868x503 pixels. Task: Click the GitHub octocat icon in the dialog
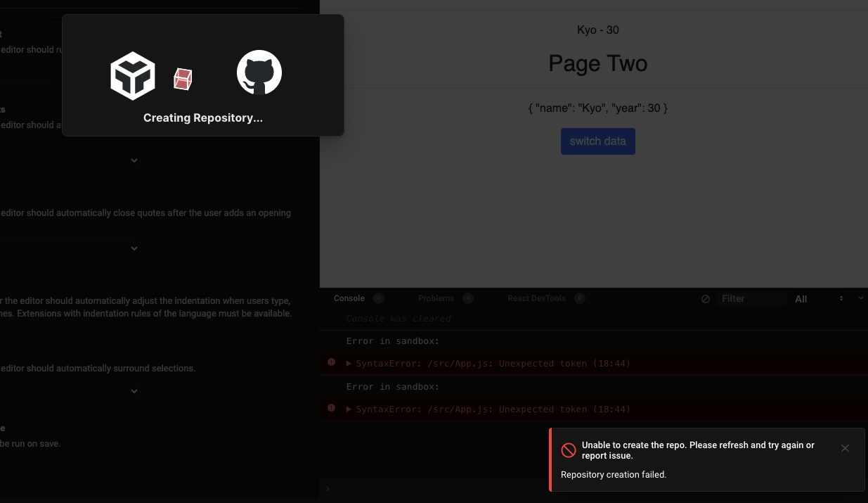[259, 72]
